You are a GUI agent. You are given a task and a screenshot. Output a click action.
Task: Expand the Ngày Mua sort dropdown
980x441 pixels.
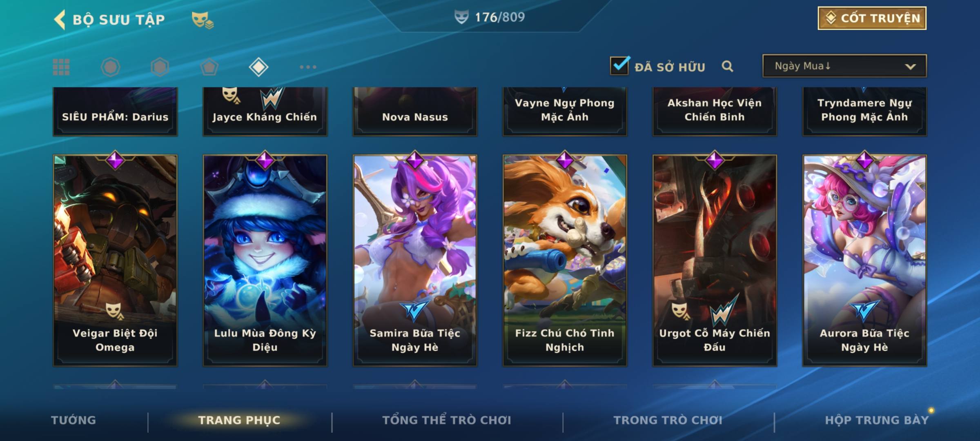tap(844, 66)
